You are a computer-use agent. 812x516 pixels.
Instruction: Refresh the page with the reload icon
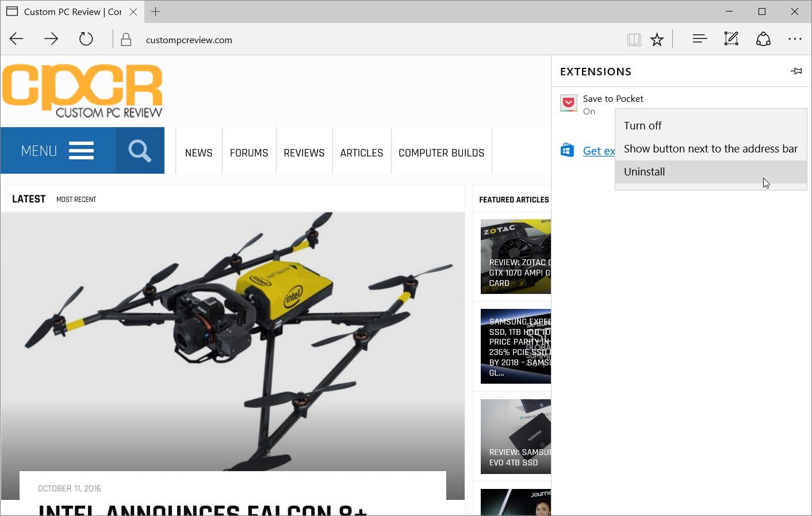[x=86, y=39]
